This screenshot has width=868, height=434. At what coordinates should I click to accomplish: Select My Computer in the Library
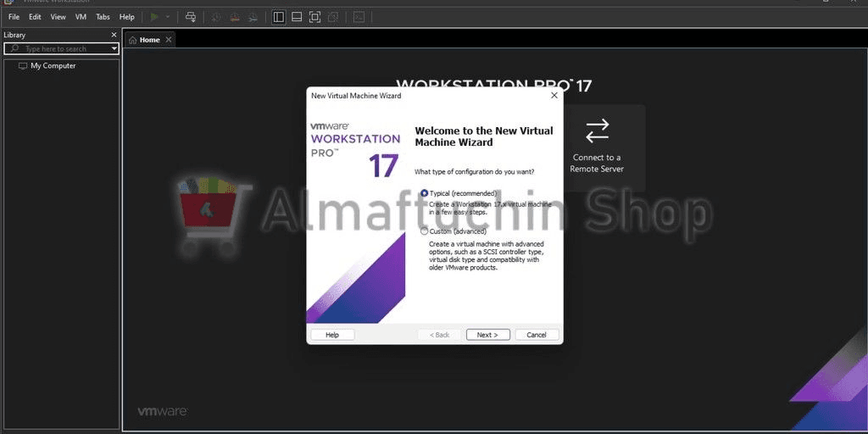(53, 65)
